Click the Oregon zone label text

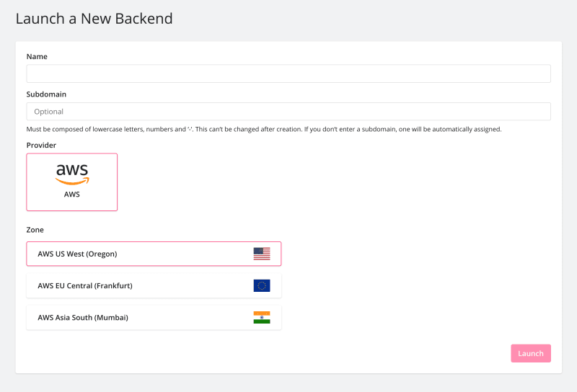pyautogui.click(x=77, y=254)
